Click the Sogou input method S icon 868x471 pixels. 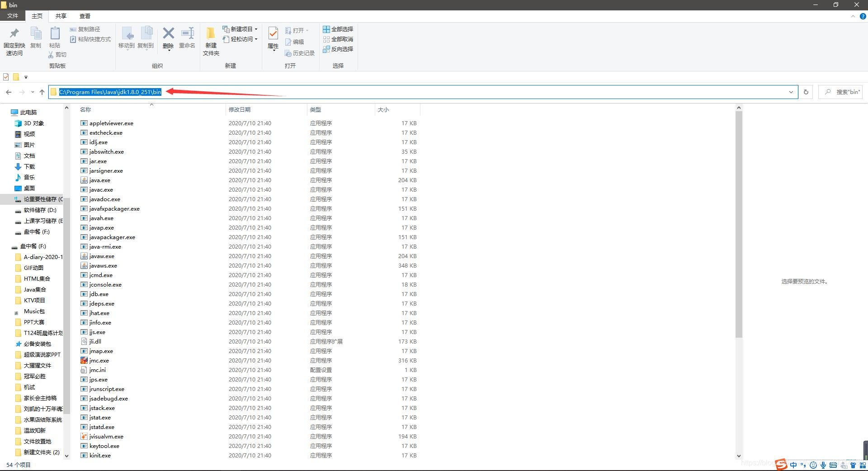pyautogui.click(x=781, y=464)
